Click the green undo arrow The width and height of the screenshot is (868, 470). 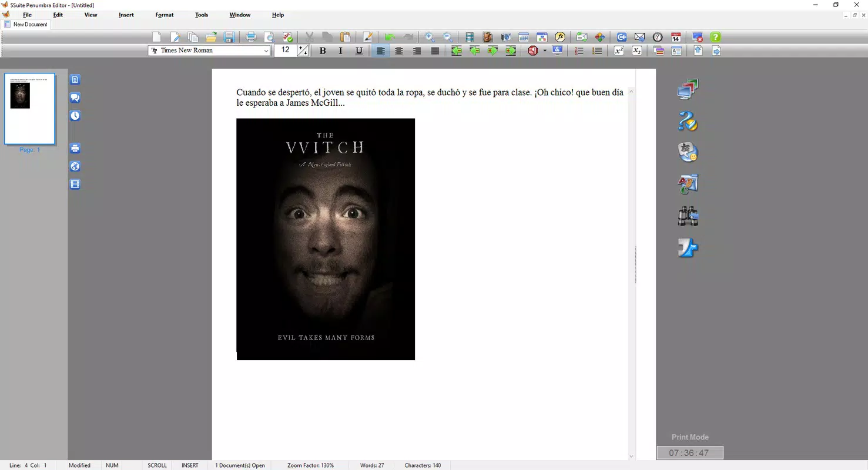click(389, 37)
